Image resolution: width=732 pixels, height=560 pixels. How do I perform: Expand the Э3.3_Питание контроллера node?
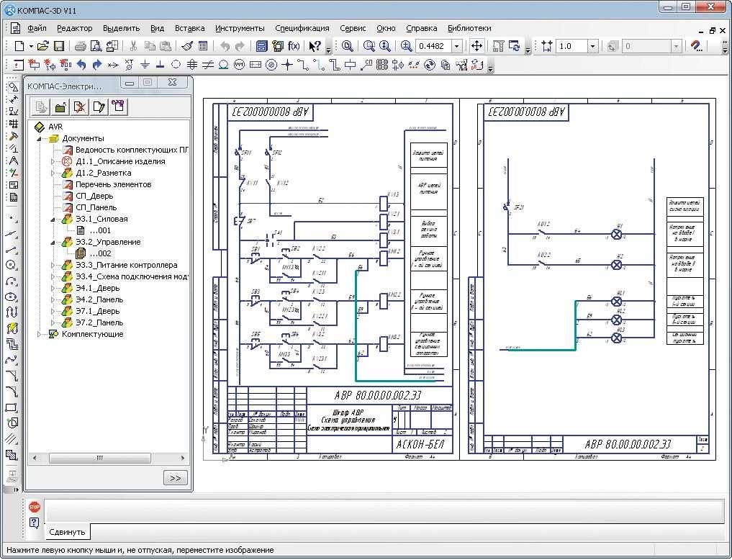pos(53,265)
